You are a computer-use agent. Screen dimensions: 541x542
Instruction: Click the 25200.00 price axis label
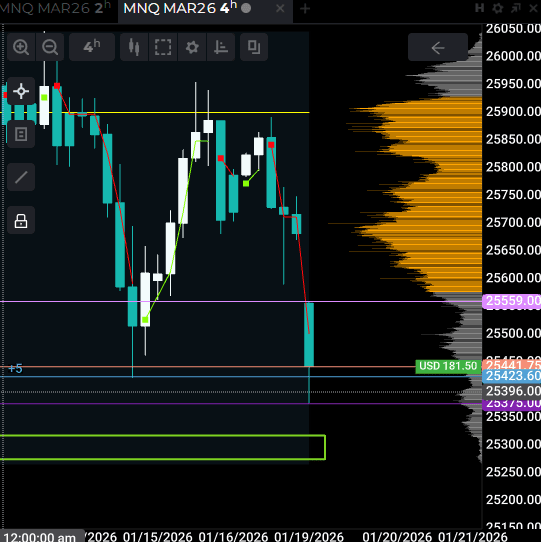pyautogui.click(x=513, y=499)
